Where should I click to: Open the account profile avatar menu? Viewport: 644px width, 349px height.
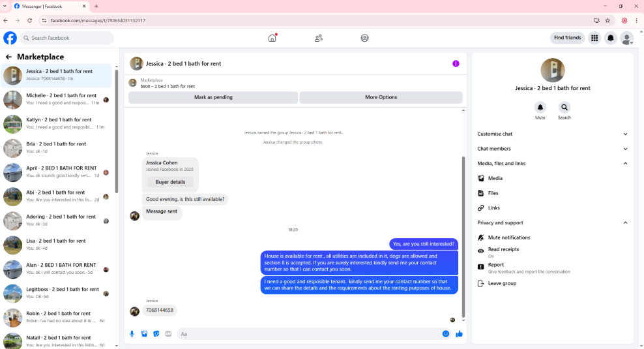coord(627,38)
